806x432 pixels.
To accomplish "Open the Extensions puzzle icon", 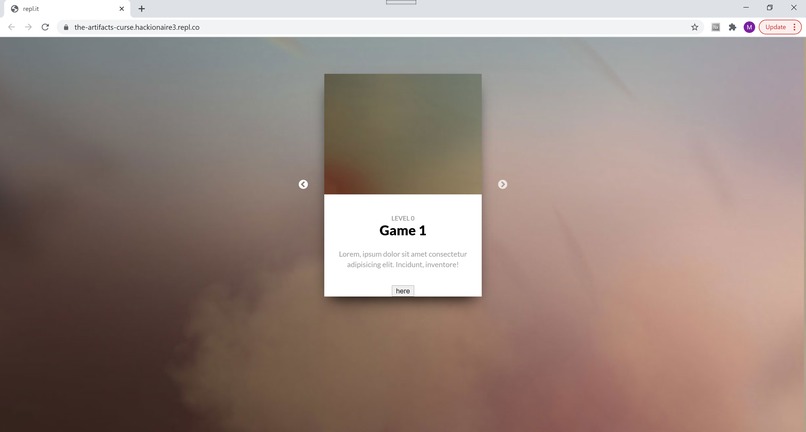I will 732,27.
